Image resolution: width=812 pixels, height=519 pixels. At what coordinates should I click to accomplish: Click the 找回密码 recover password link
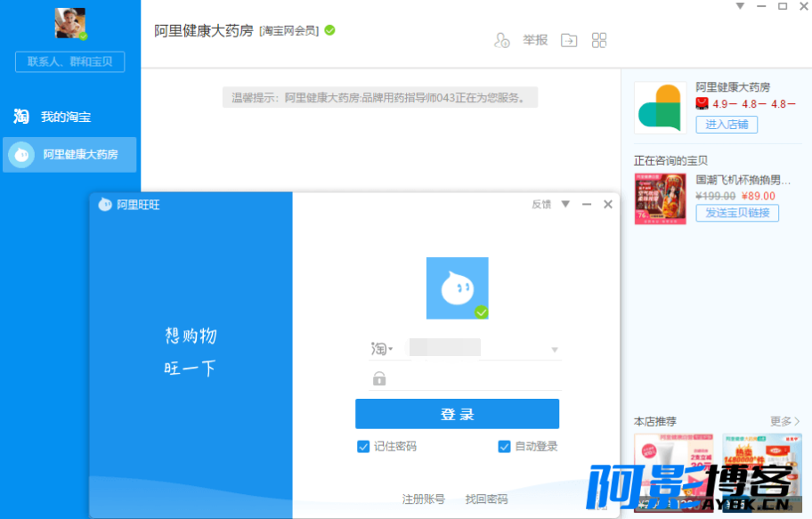tap(486, 499)
